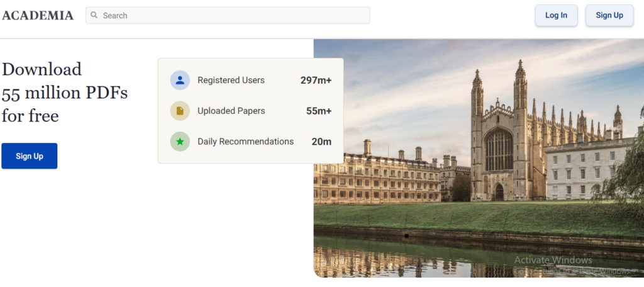Screen dimensions: 644x287
Task: Focus the Search input field
Action: [233, 15]
